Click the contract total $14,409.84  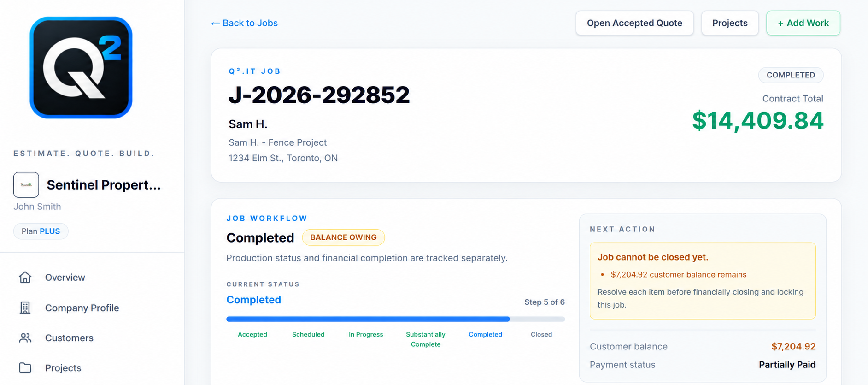[758, 121]
